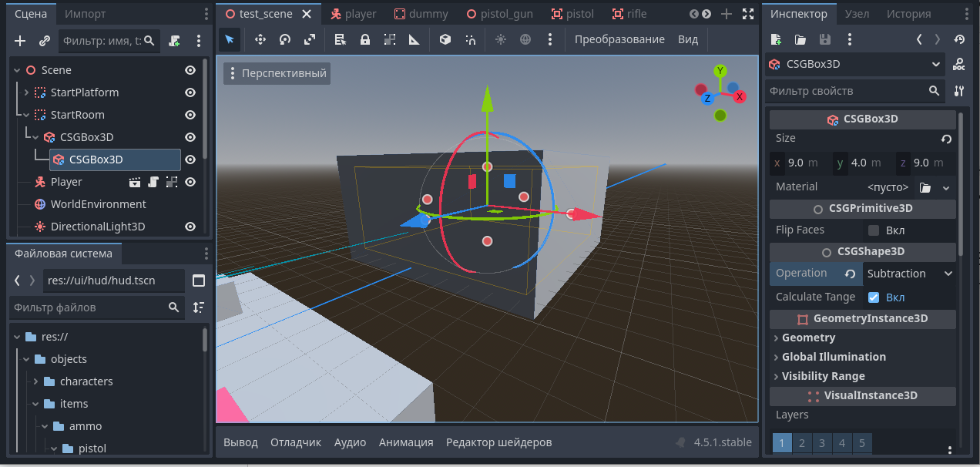Click the Перспективный viewport menu button
The height and width of the screenshot is (467, 980).
click(277, 73)
